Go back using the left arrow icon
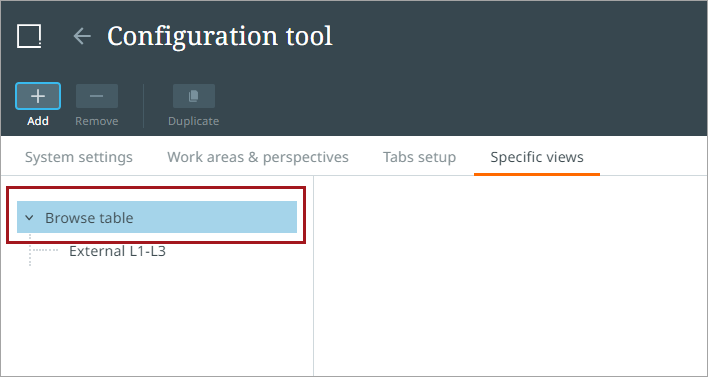 (x=82, y=36)
